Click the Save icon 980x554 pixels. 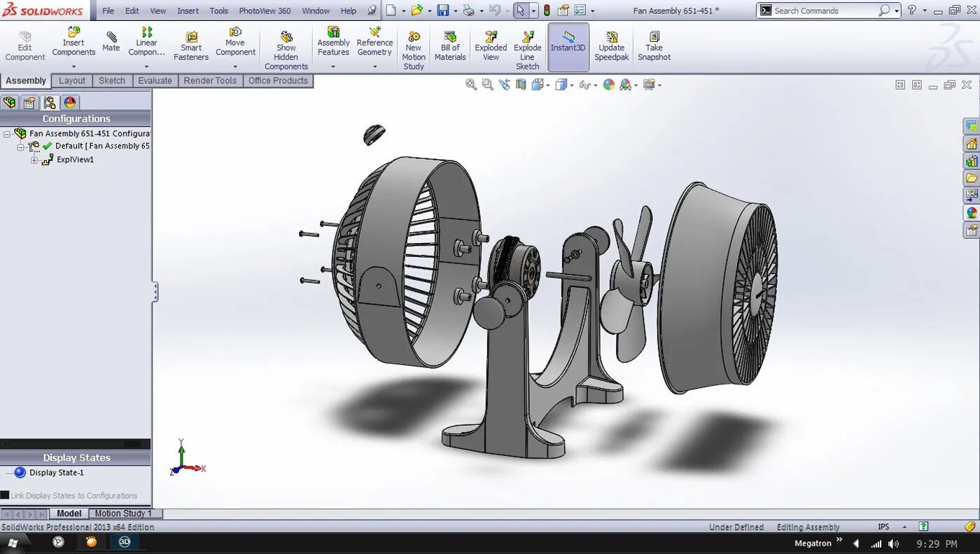[x=443, y=11]
